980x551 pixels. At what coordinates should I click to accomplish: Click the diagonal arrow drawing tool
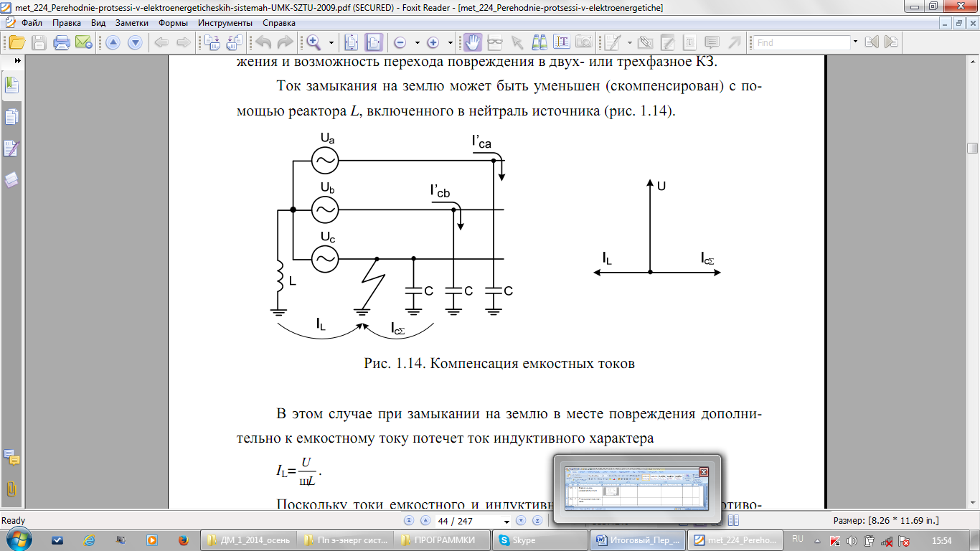click(x=734, y=42)
